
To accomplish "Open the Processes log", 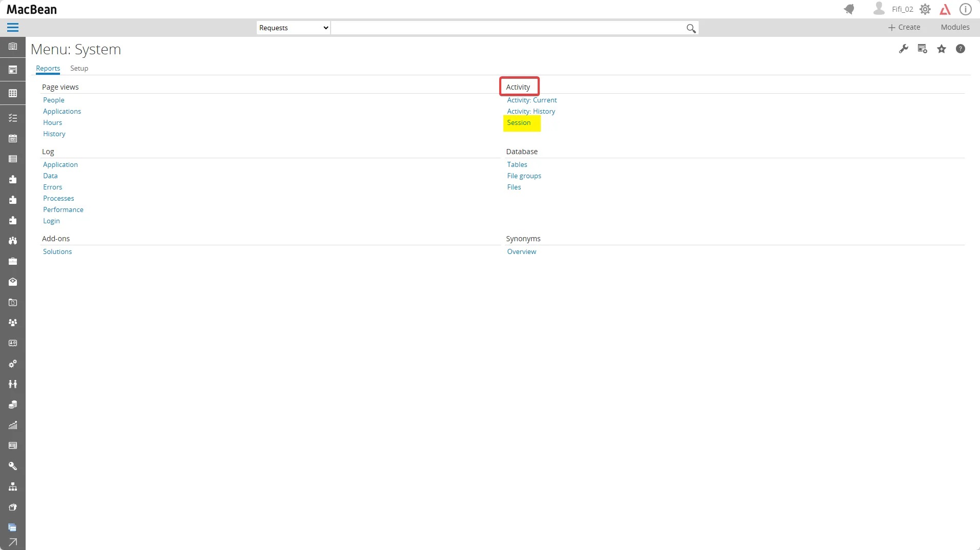I will click(58, 198).
